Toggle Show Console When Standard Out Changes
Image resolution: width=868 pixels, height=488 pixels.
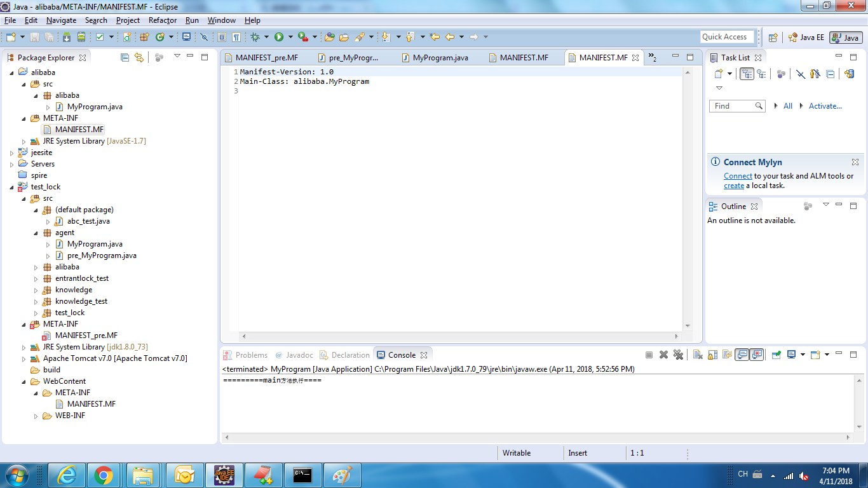(742, 355)
